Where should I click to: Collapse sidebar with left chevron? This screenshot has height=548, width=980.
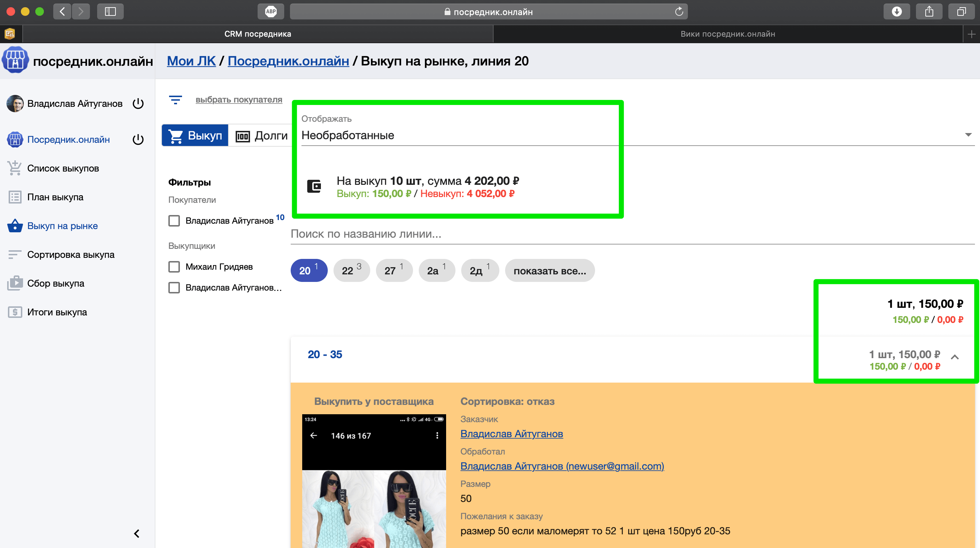tap(137, 534)
